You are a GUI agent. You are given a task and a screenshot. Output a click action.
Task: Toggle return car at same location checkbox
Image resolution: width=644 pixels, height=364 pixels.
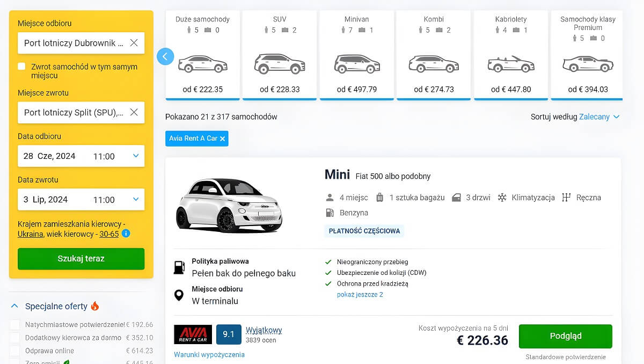[x=21, y=67]
